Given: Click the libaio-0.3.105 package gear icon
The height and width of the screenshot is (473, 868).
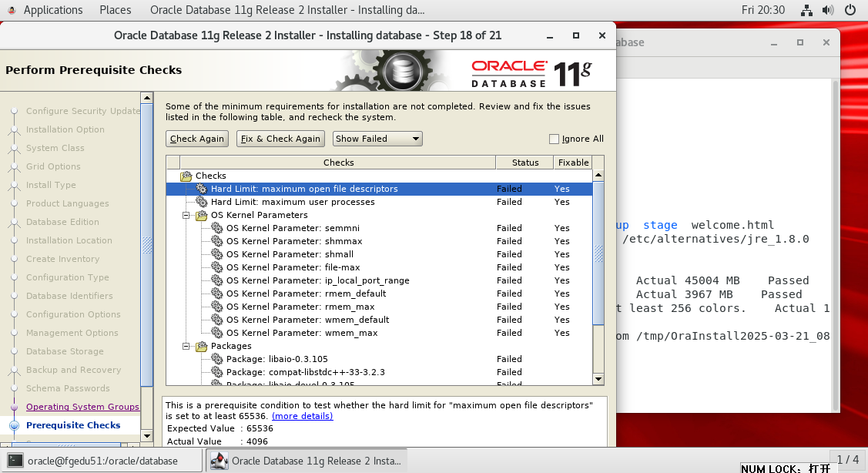Looking at the screenshot, I should pos(217,359).
